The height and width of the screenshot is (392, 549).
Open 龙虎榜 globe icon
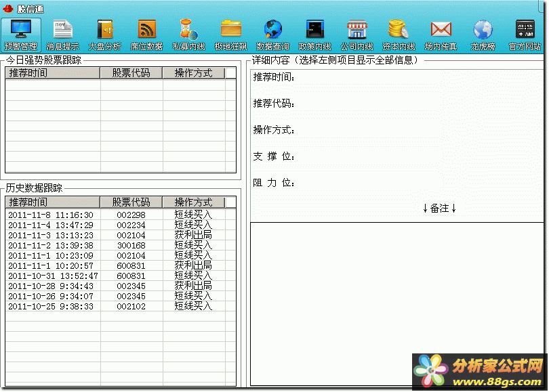(x=483, y=35)
